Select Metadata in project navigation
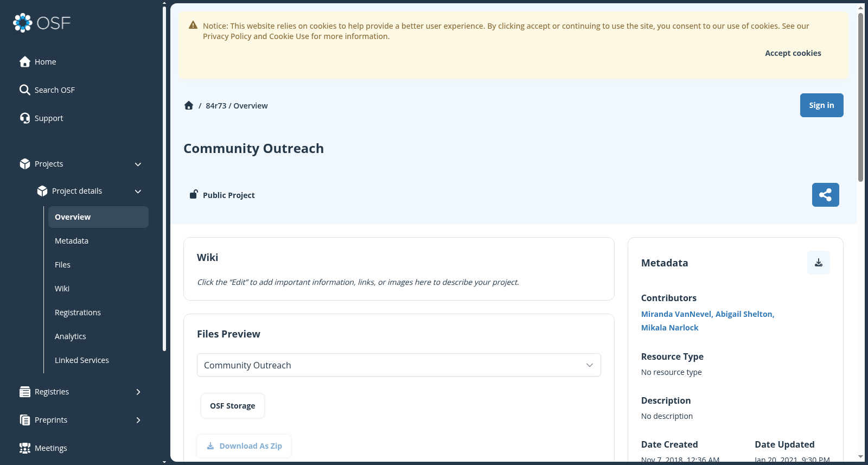868x465 pixels. [x=72, y=241]
